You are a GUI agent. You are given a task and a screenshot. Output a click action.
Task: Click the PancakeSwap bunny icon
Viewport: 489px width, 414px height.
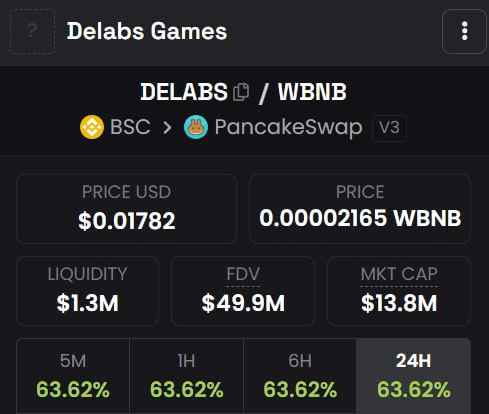[x=196, y=127]
